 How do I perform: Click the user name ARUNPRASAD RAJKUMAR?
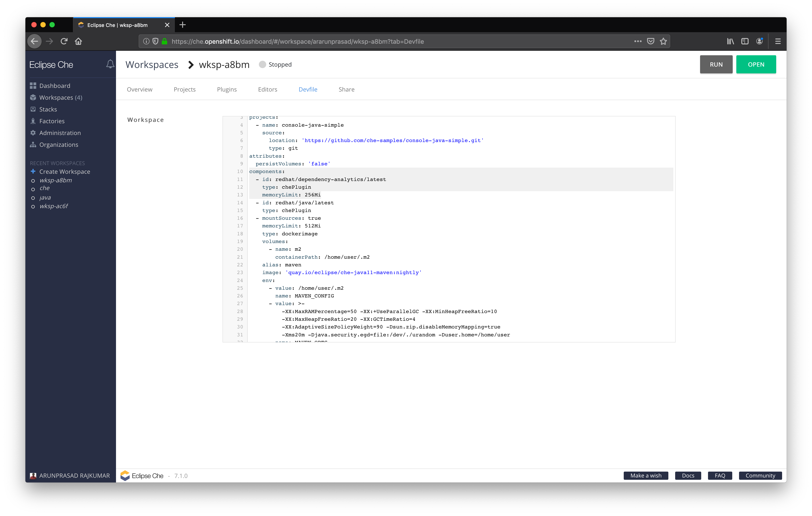[75, 475]
